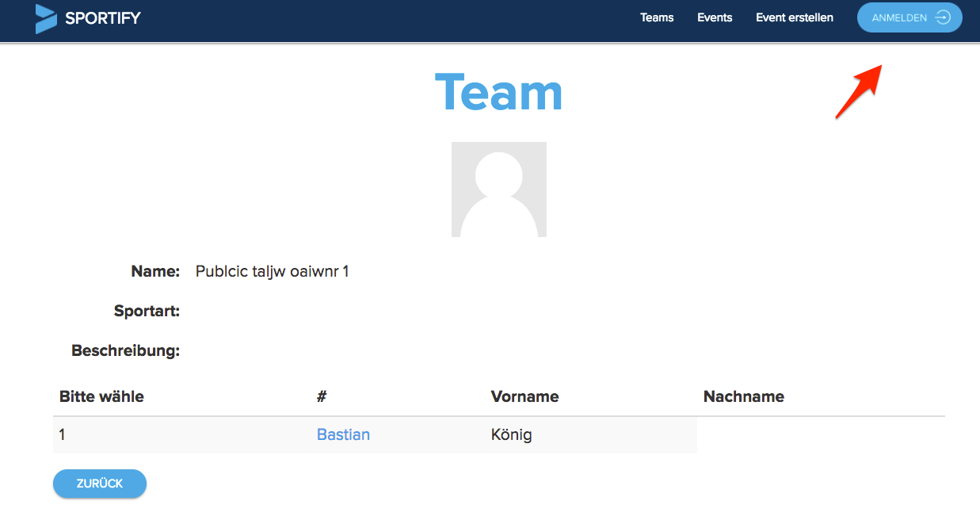
Task: Open the Teams navigation item
Action: click(x=657, y=17)
